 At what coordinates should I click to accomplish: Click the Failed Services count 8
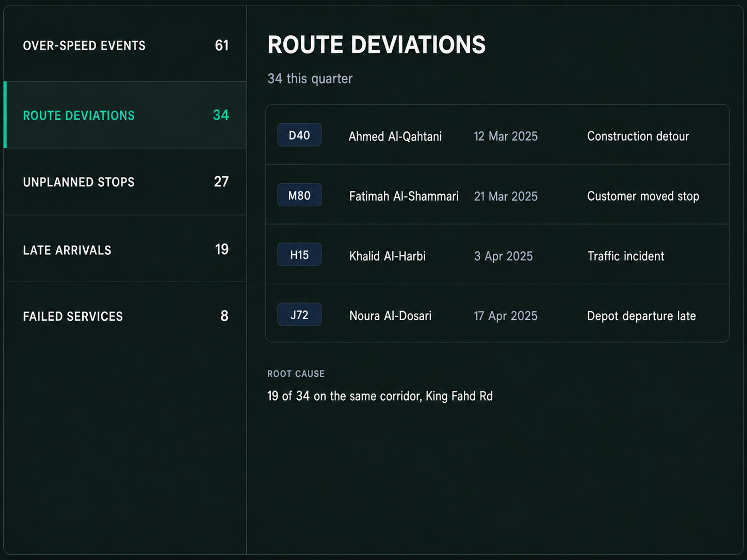pos(224,316)
